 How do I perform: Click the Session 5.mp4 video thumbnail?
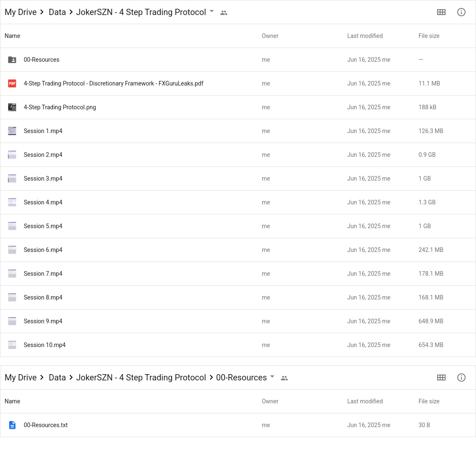[12, 226]
